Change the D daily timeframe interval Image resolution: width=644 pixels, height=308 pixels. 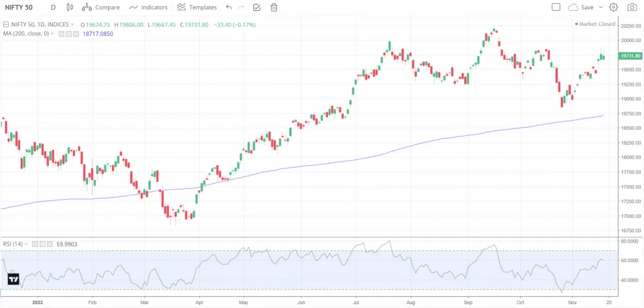click(x=53, y=7)
